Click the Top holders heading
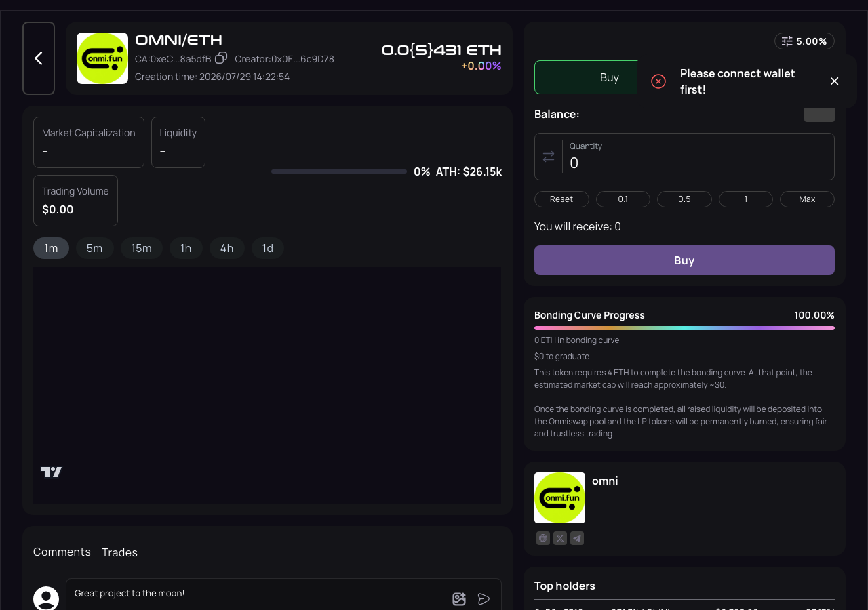Viewport: 868px width, 610px height. click(565, 586)
